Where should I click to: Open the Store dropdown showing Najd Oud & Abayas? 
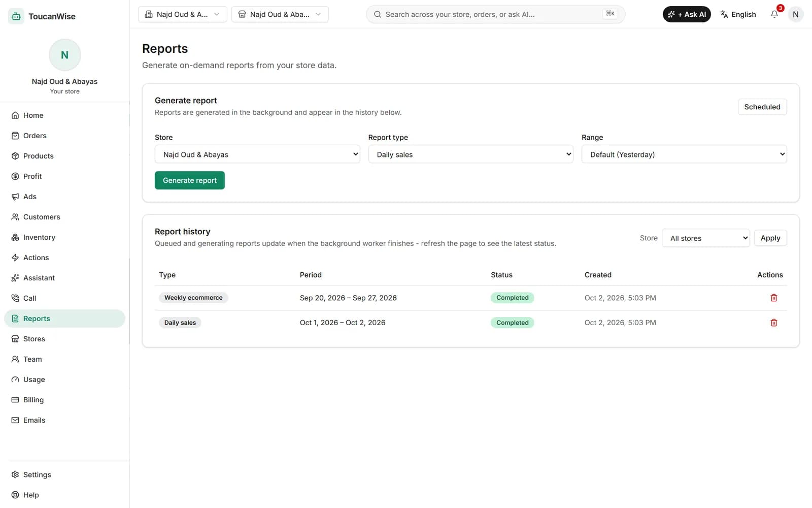coord(257,154)
